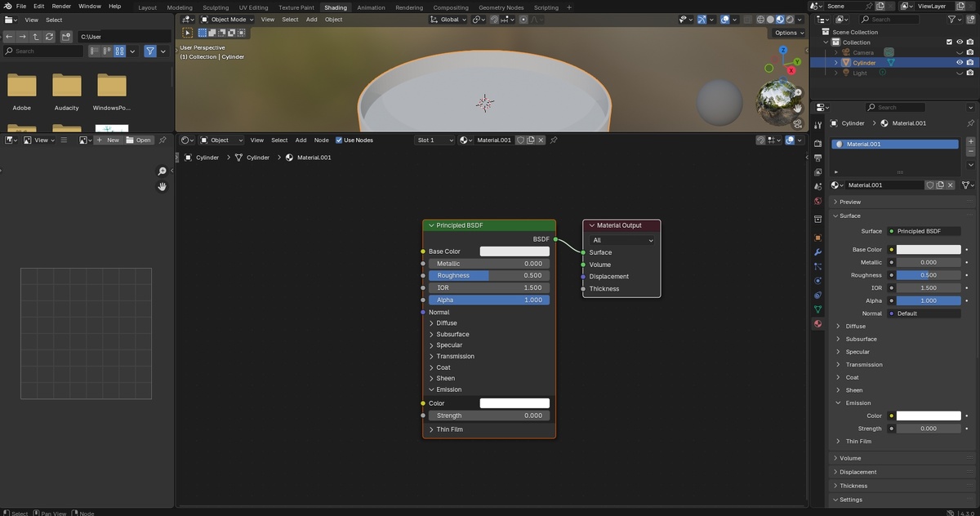Toggle Collection exclude checkbox in outliner
The height and width of the screenshot is (516, 980).
coord(949,42)
